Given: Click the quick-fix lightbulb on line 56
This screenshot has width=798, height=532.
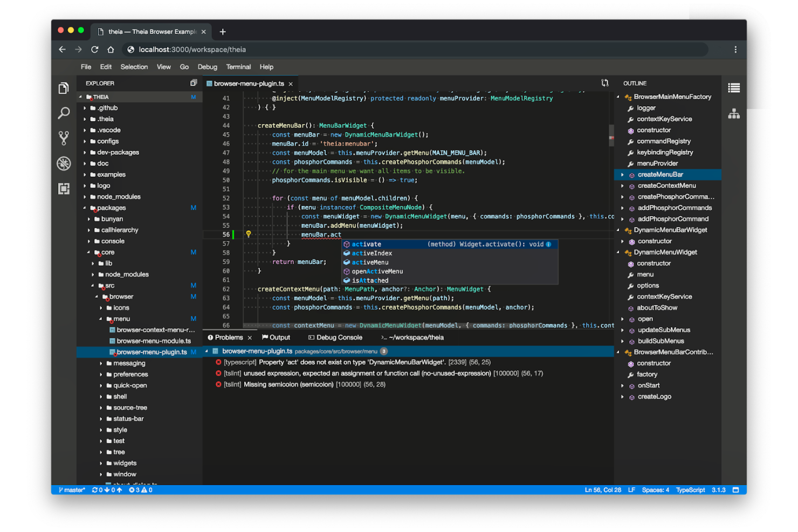Looking at the screenshot, I should pos(249,234).
